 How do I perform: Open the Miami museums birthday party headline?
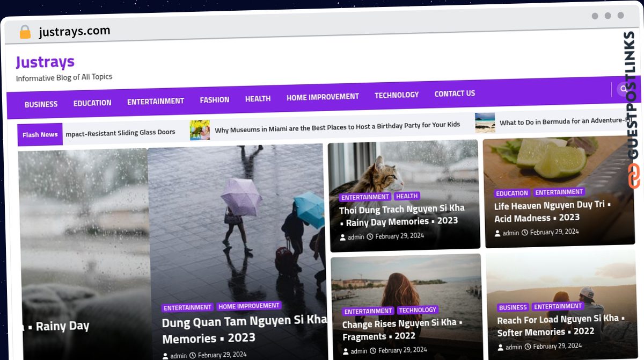(338, 127)
